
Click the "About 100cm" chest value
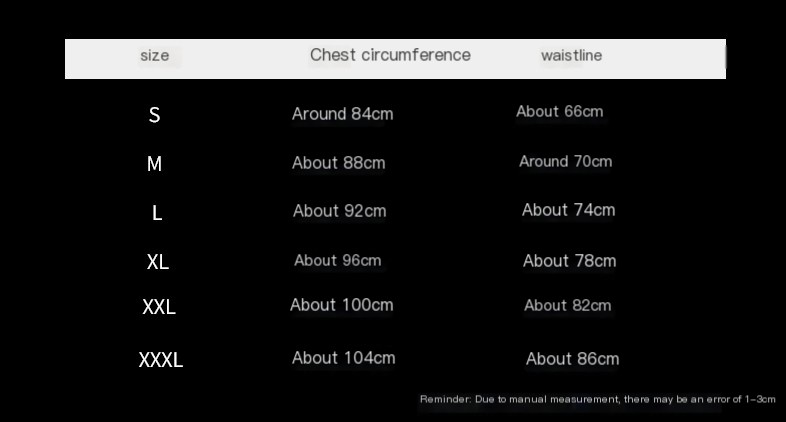point(341,305)
